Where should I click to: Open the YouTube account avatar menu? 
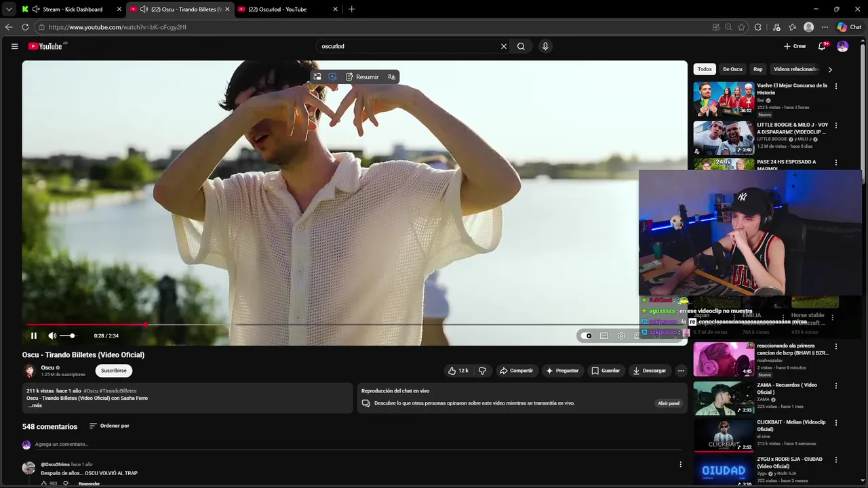coord(843,46)
